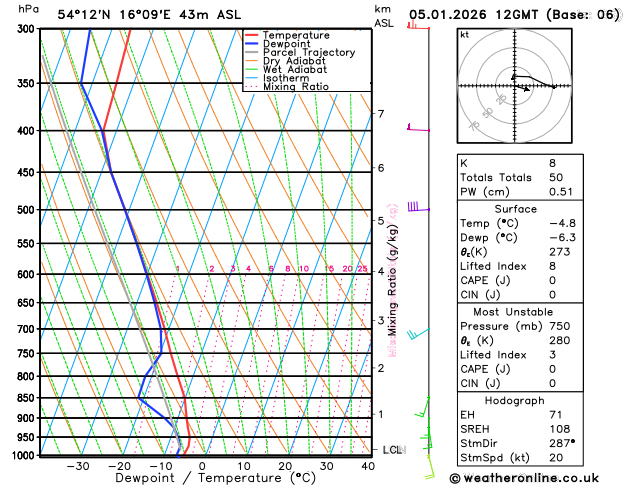Click the x-axis title 'Dewpoint / Temperature (°C)'
Screen dimensions: 629x486
click(x=215, y=478)
